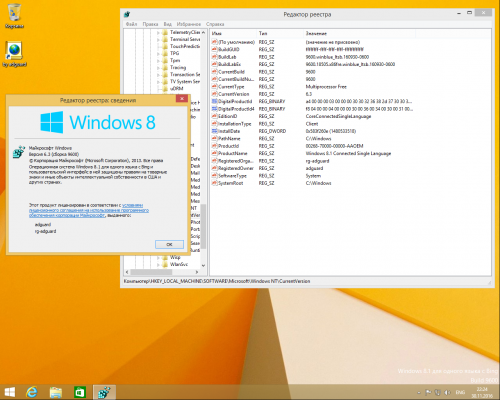Expand the TV System Services node

158,82
